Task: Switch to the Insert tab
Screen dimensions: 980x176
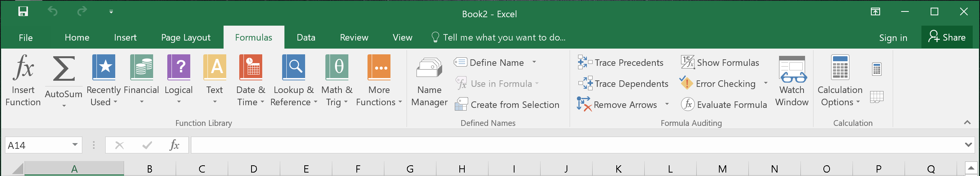Action: (x=125, y=37)
